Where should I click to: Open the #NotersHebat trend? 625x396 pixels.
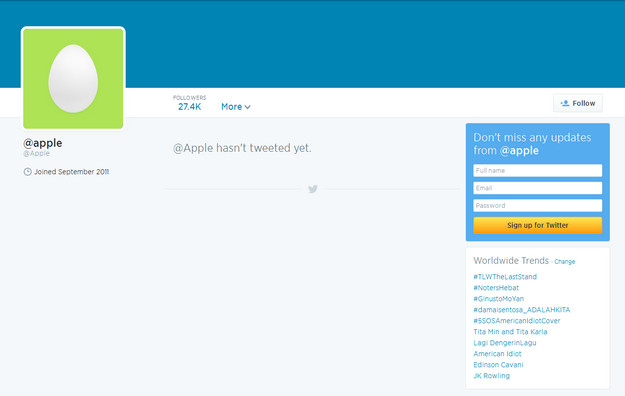coord(496,288)
